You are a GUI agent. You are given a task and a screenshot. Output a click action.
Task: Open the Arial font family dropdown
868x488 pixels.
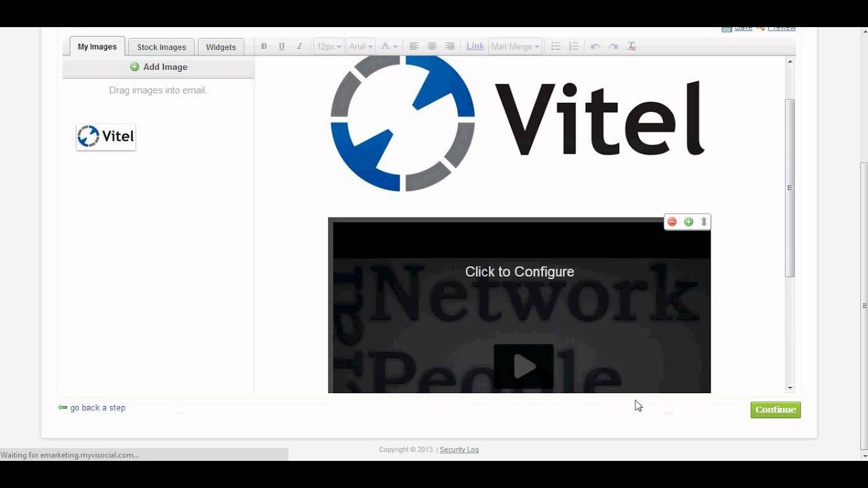[x=361, y=46]
